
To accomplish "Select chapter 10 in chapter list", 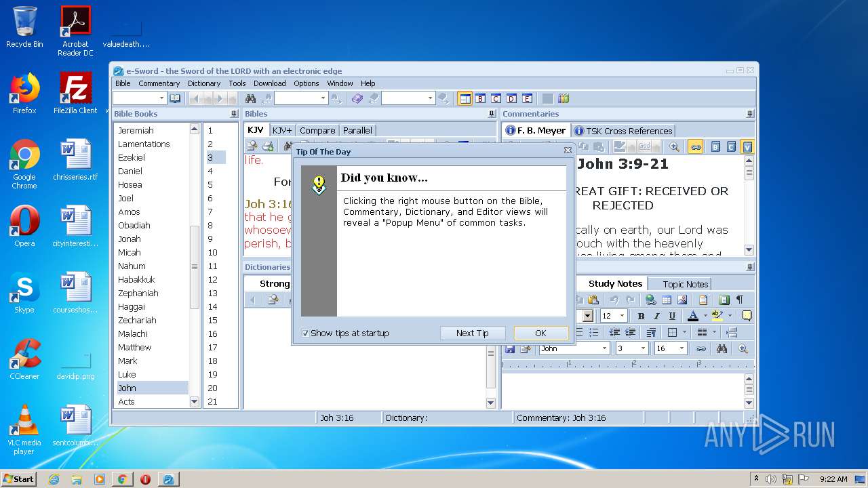I will [213, 252].
